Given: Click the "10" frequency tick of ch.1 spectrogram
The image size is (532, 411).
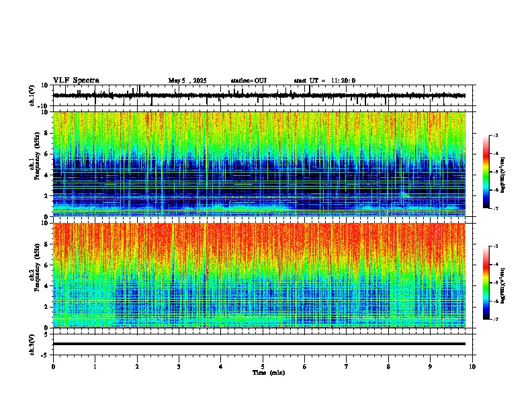Looking at the screenshot, I should click(45, 112).
